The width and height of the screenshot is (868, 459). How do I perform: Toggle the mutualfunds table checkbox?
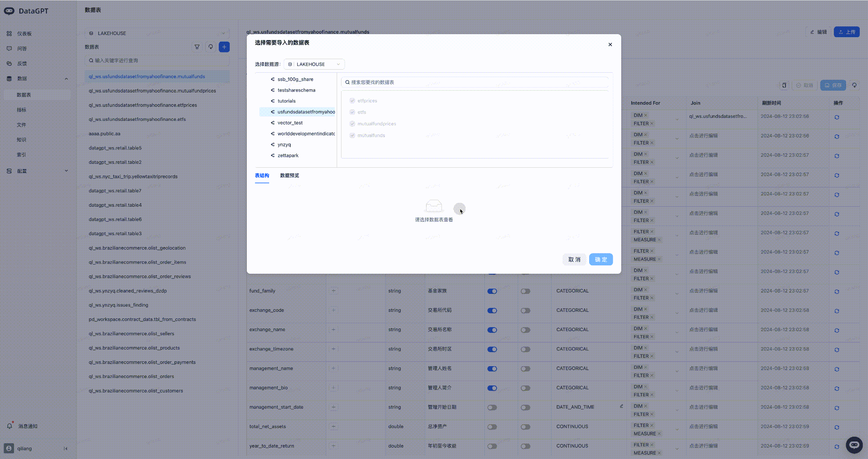(352, 135)
